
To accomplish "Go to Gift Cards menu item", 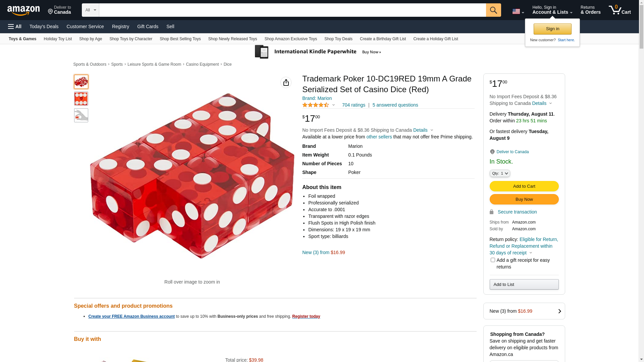I will (148, 26).
